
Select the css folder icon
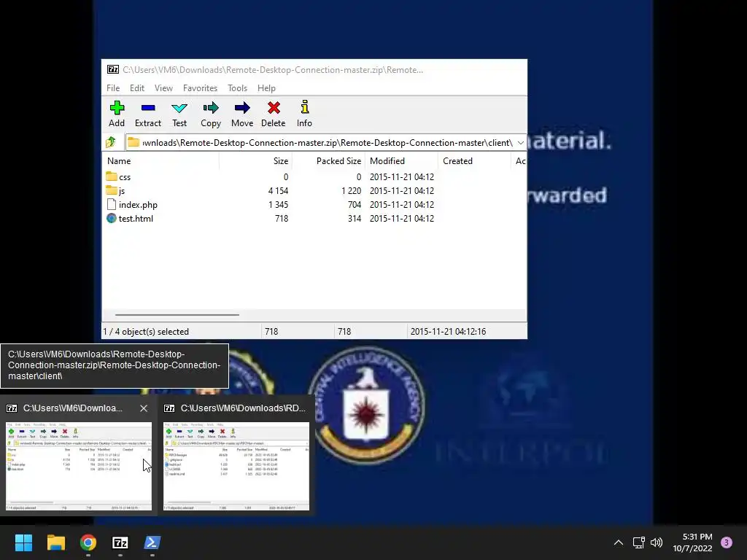(112, 176)
